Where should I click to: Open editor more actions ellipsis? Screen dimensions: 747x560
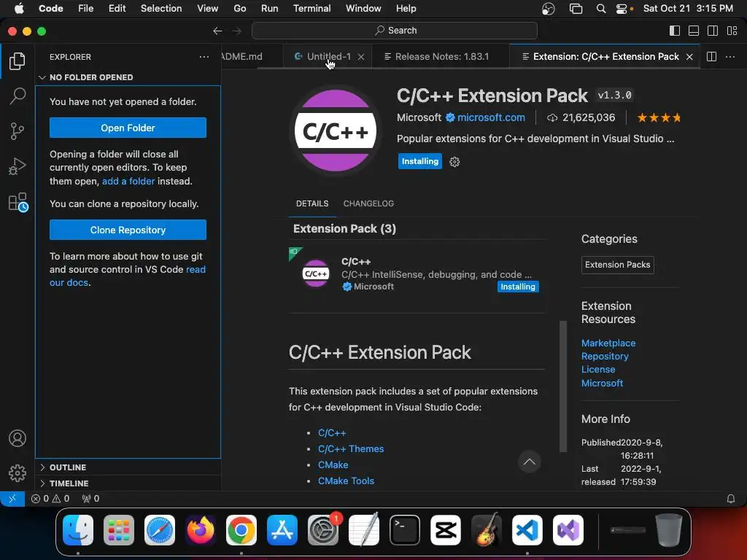pyautogui.click(x=729, y=57)
